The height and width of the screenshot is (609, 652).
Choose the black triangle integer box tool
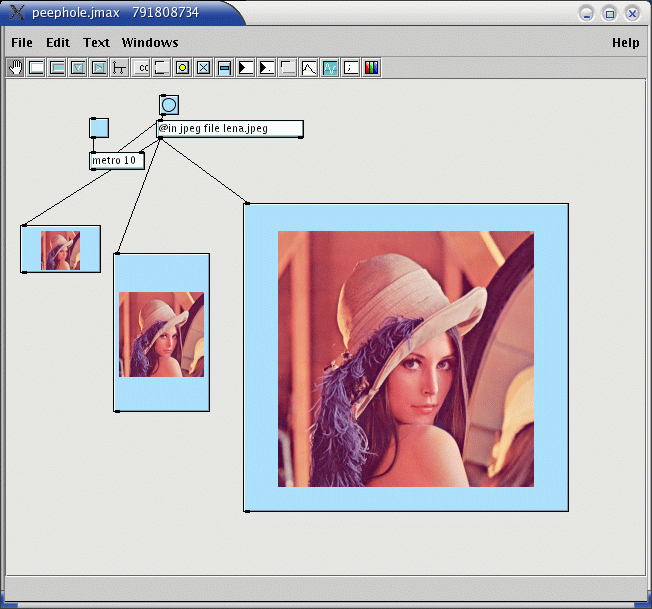[246, 67]
